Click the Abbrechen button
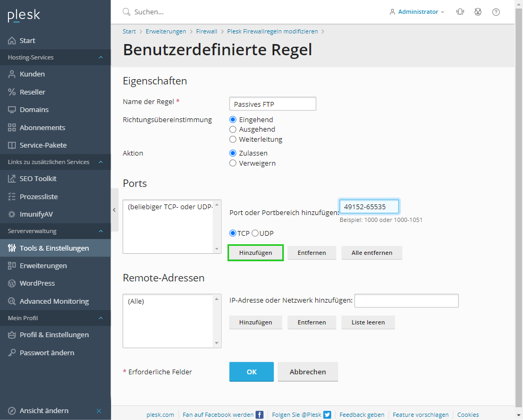 [x=308, y=372]
